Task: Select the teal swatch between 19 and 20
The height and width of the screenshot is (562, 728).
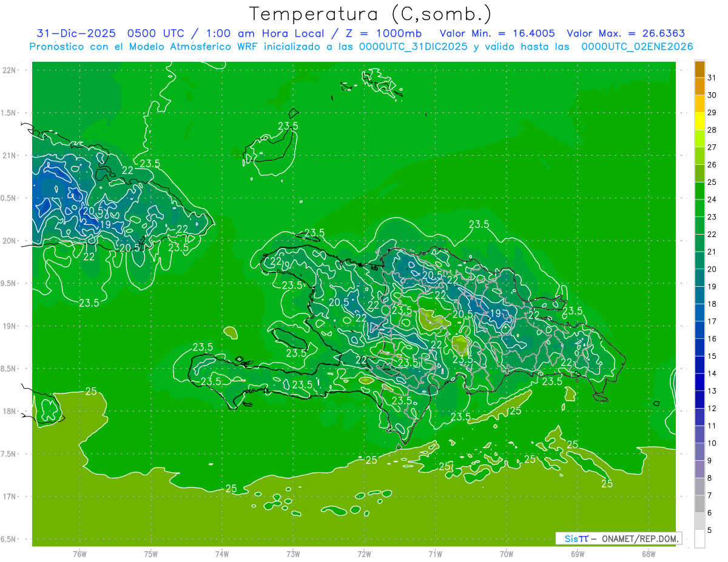Action: click(x=699, y=278)
